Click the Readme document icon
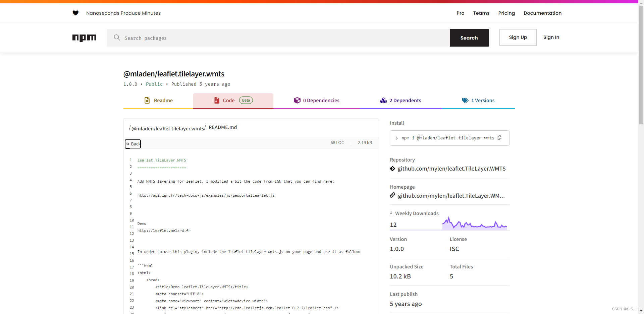The height and width of the screenshot is (314, 644). click(147, 100)
